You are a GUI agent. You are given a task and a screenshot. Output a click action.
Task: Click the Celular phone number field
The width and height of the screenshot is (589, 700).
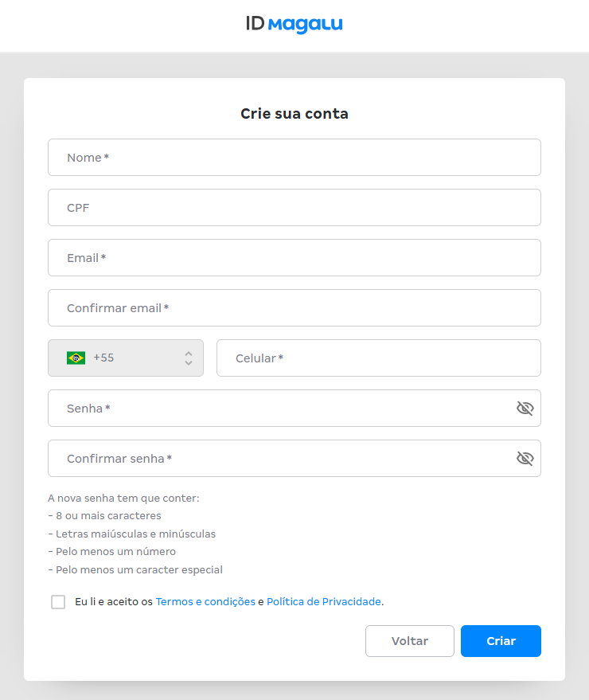(379, 358)
